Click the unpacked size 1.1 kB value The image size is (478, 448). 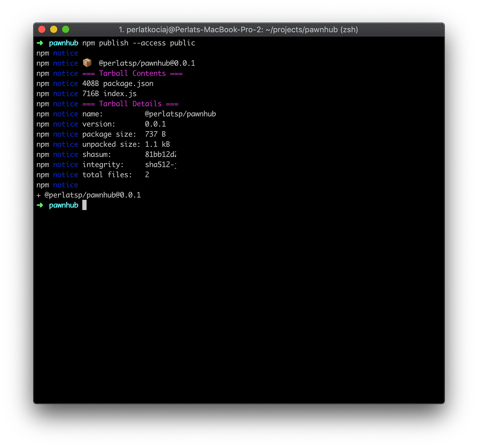coord(157,144)
